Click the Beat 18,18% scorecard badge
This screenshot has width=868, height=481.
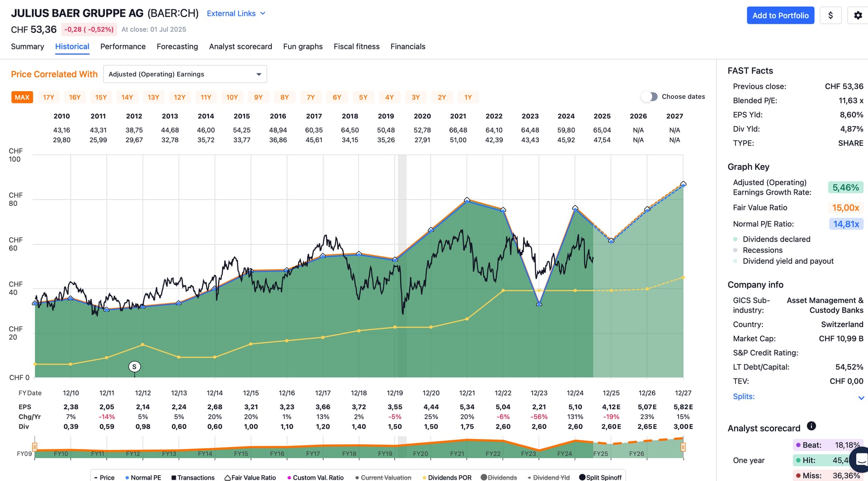(x=827, y=445)
